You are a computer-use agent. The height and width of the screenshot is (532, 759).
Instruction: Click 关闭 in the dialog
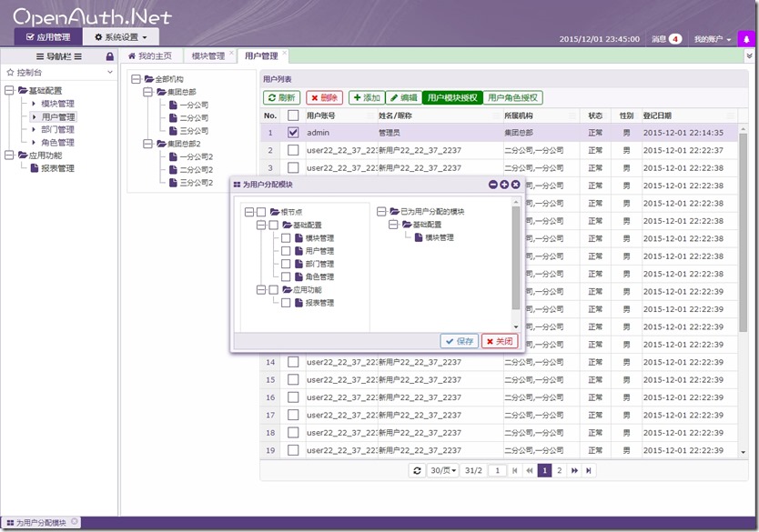(x=500, y=341)
